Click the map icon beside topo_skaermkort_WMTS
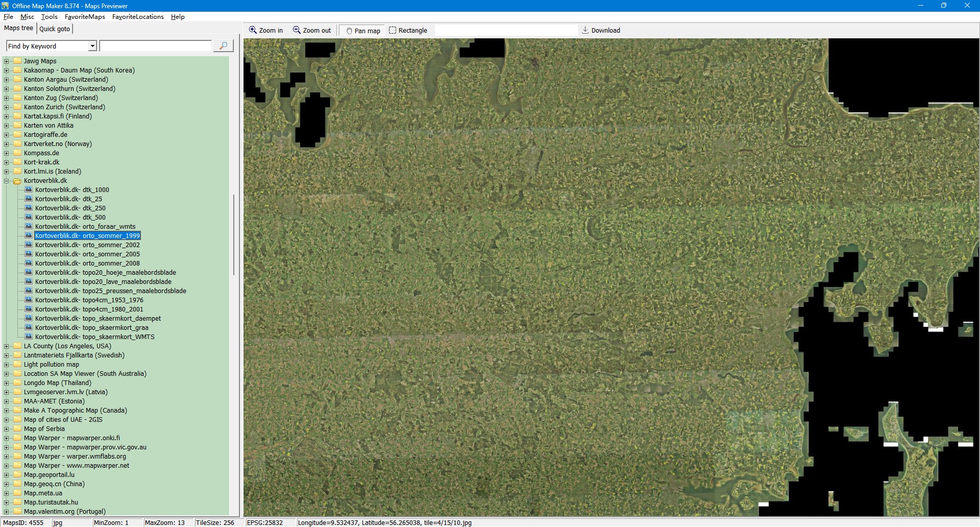 click(x=29, y=337)
